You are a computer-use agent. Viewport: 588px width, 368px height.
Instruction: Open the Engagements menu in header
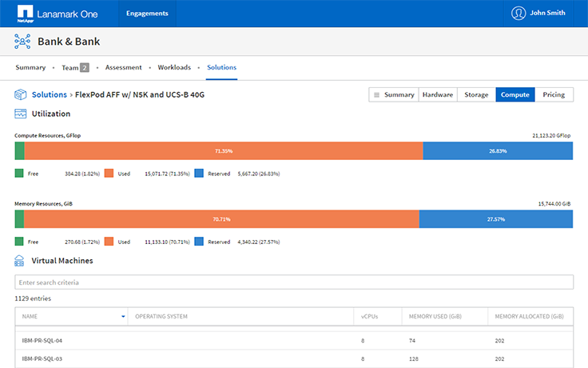point(147,14)
